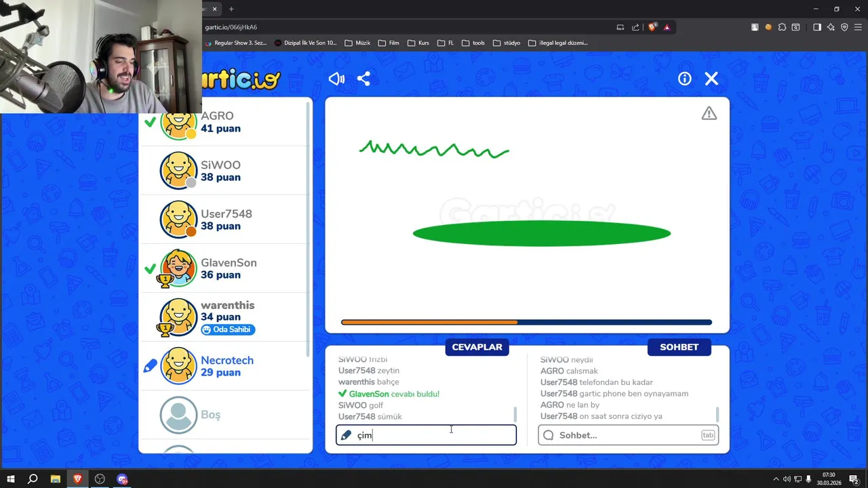The width and height of the screenshot is (868, 488).
Task: Click the Brave Shields lion icon
Action: tap(652, 27)
